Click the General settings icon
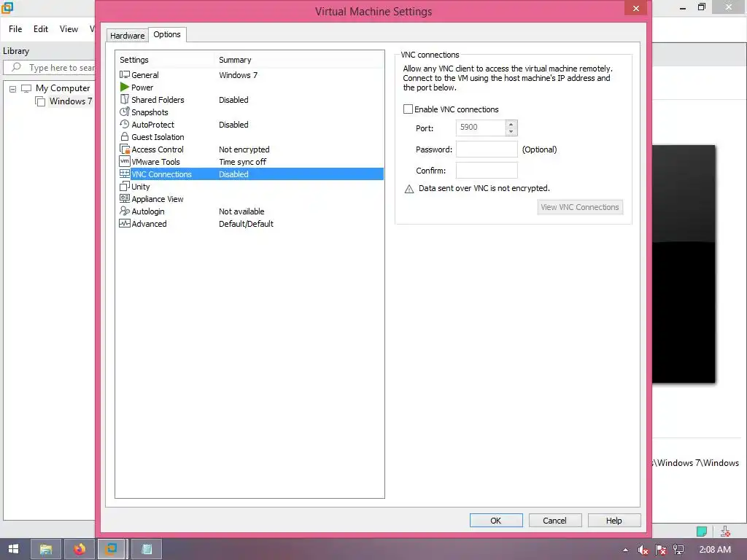This screenshot has width=747, height=560. [x=124, y=75]
